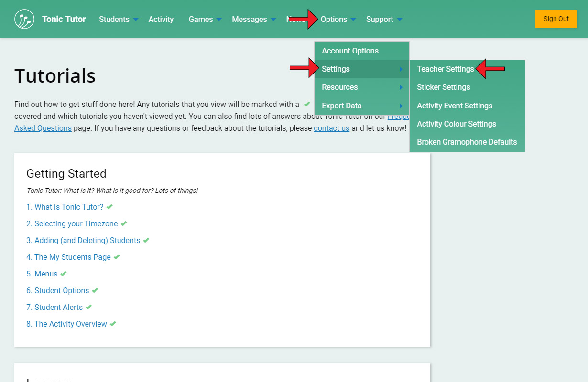Click the submenu arrow beside Settings
This screenshot has height=382, width=588.
point(401,69)
